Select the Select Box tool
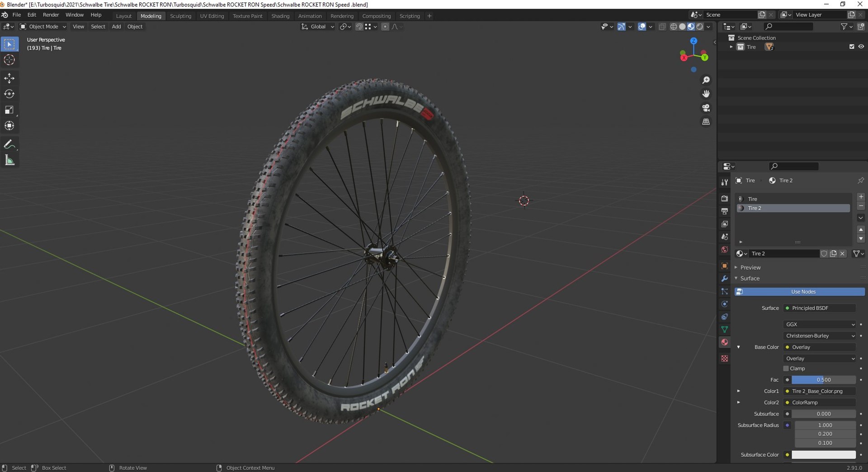The width and height of the screenshot is (868, 472). [9, 44]
